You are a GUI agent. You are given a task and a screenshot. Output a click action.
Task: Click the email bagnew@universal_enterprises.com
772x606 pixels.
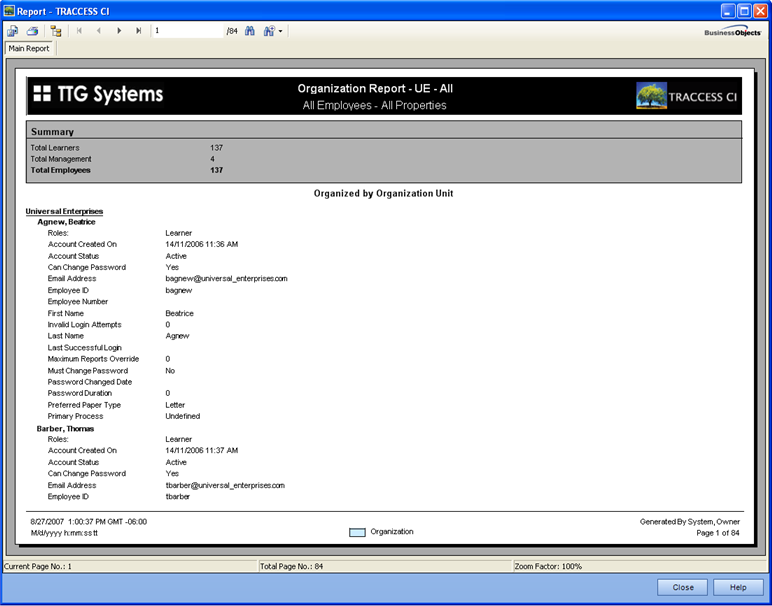[x=226, y=279]
